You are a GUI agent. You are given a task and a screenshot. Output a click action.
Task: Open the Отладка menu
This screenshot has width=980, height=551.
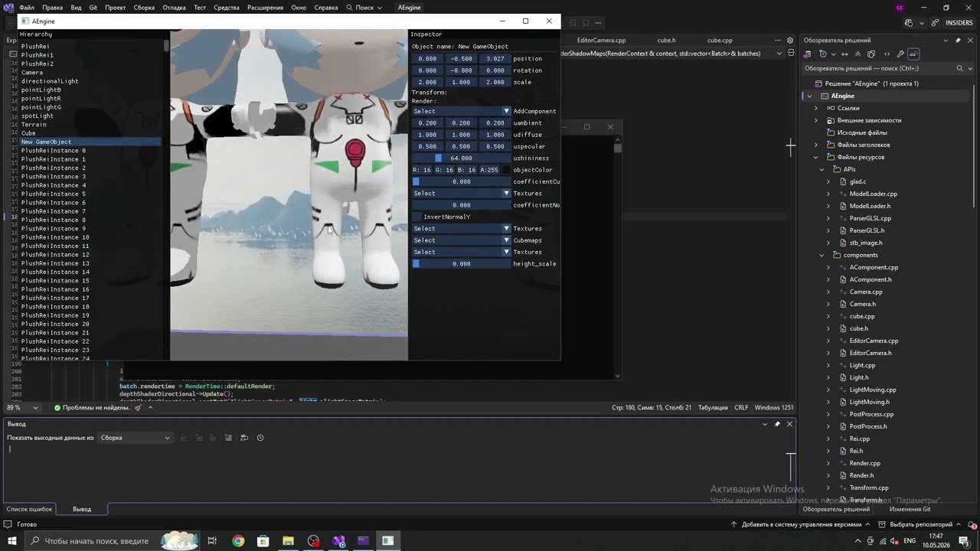[174, 8]
